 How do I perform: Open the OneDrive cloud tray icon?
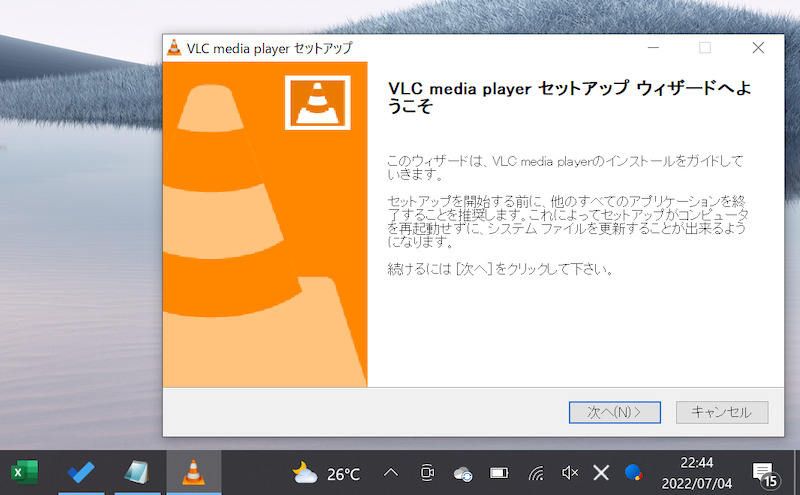462,473
